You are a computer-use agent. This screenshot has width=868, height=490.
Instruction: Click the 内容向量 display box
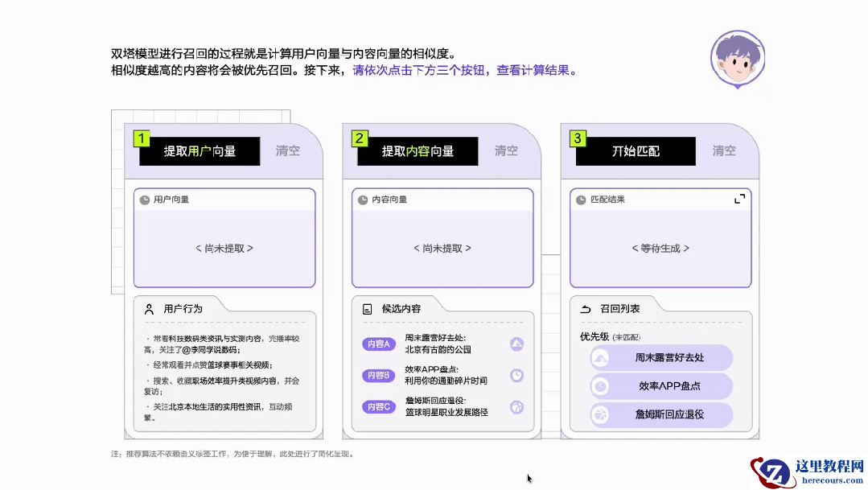[x=442, y=238]
